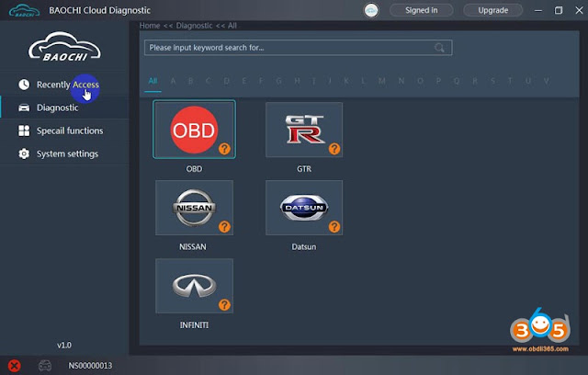
Task: Click the grid icon beside Specail functions
Action: 24,131
